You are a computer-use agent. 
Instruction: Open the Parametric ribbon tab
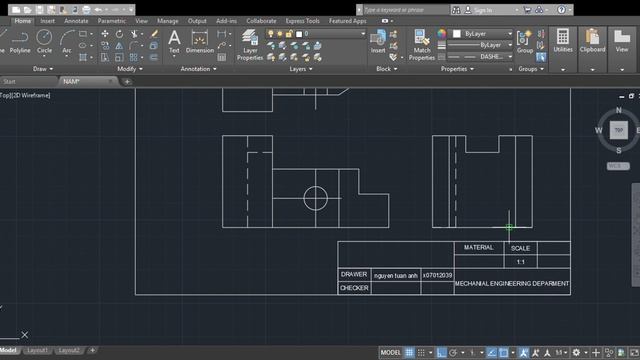tap(111, 21)
